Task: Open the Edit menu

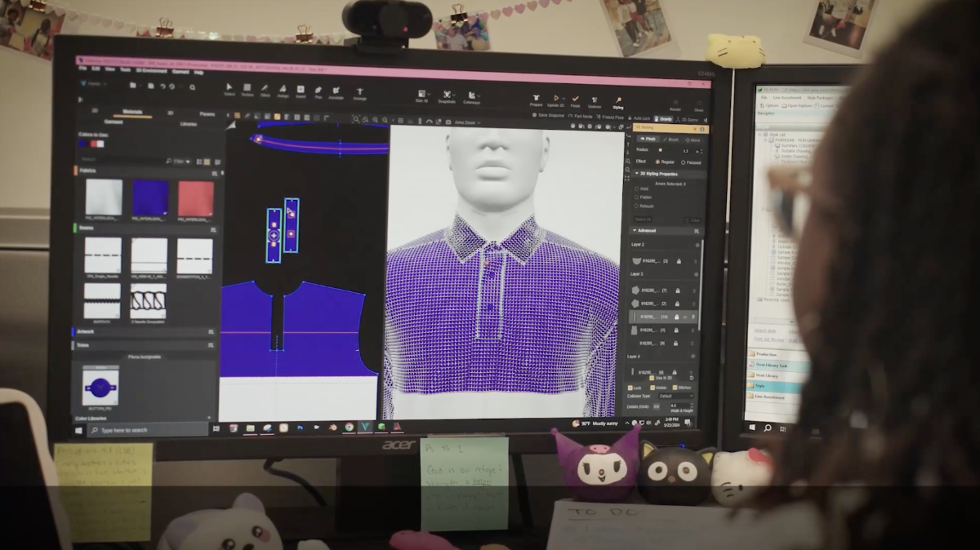Action: coord(95,69)
